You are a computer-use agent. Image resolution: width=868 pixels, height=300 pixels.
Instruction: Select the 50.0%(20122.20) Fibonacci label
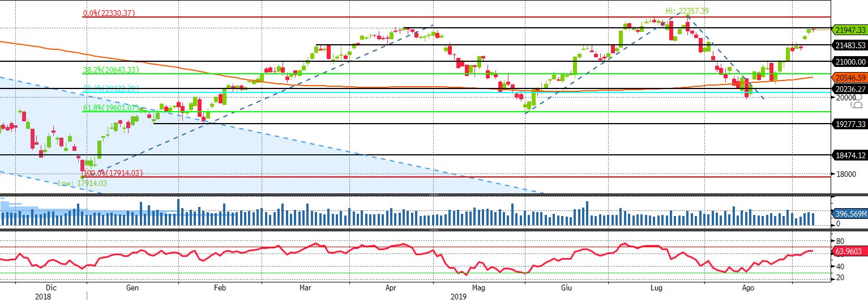click(111, 89)
